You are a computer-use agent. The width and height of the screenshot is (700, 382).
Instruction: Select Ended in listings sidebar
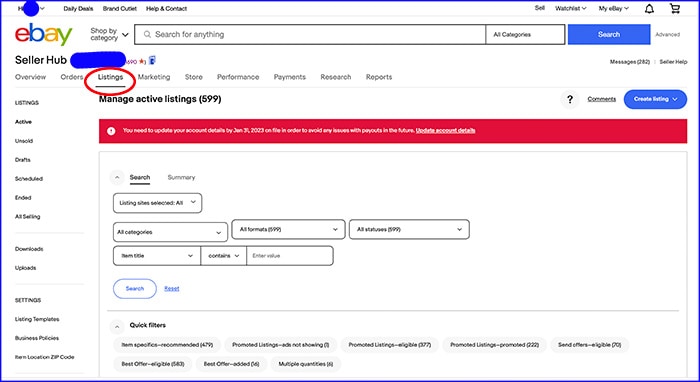click(x=23, y=198)
